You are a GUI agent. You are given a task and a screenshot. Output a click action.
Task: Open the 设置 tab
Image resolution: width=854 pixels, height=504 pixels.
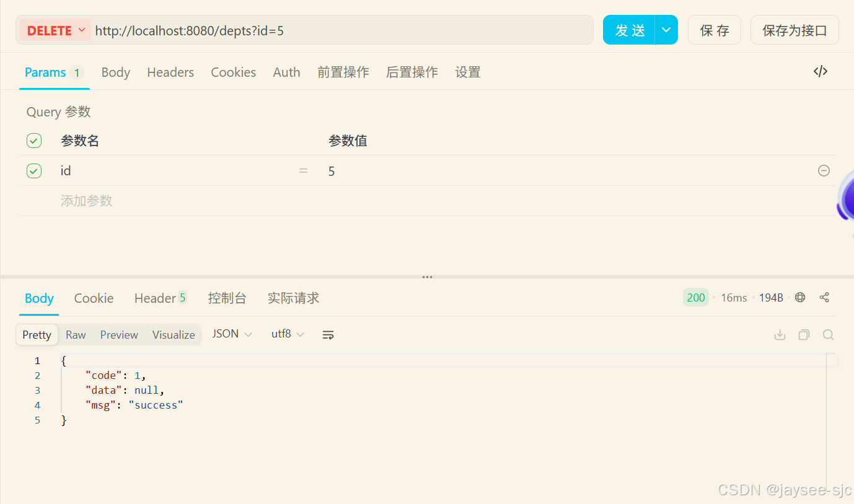[x=468, y=72]
